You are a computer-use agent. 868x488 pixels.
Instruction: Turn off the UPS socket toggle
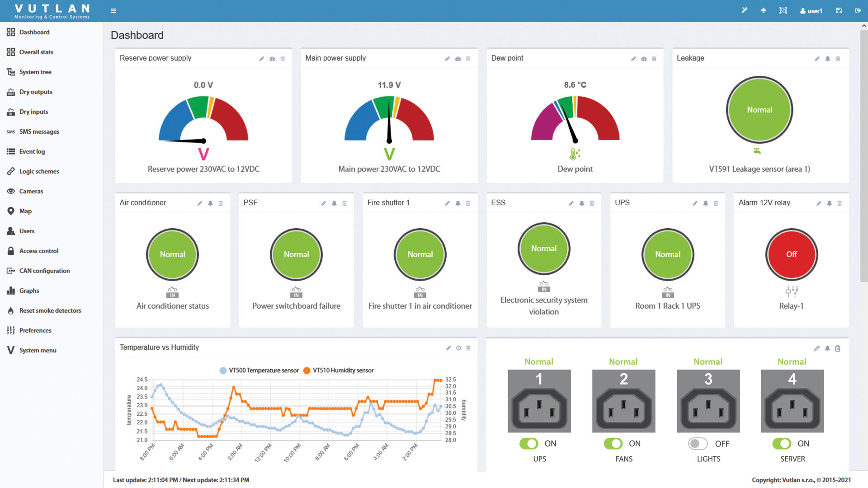pyautogui.click(x=529, y=444)
